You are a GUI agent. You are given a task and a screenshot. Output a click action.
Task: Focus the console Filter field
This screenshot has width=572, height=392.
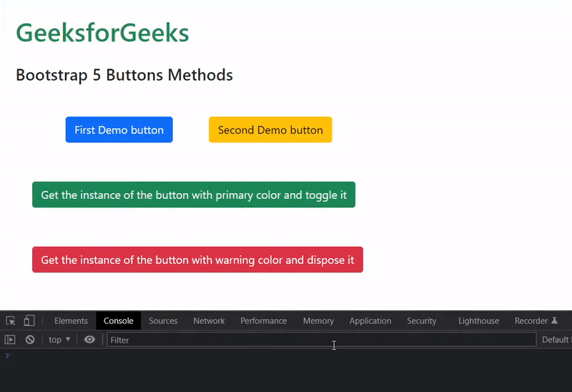pos(321,340)
